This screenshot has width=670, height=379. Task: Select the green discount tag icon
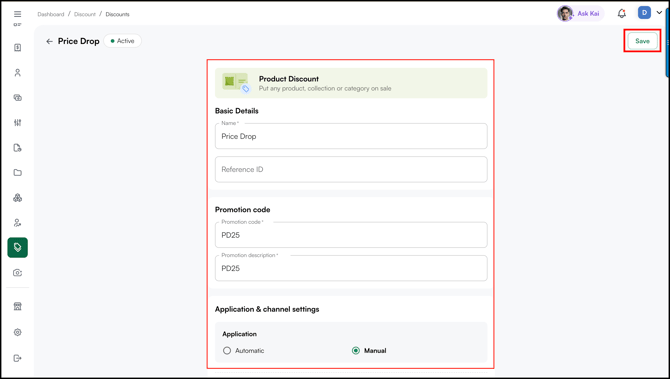tap(18, 247)
